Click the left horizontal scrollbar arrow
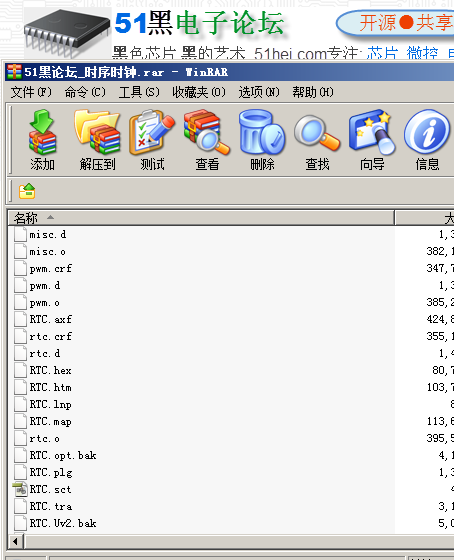The image size is (454, 560). tap(15, 541)
